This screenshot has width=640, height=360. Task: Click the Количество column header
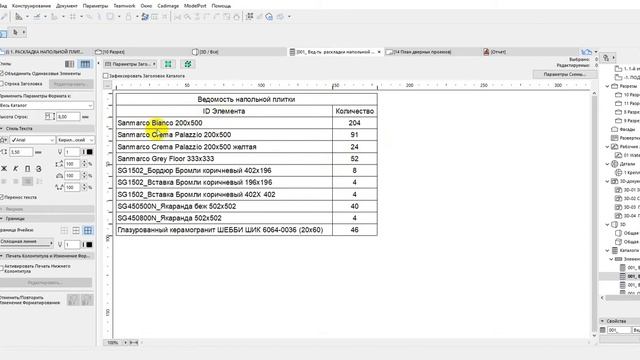(x=355, y=111)
